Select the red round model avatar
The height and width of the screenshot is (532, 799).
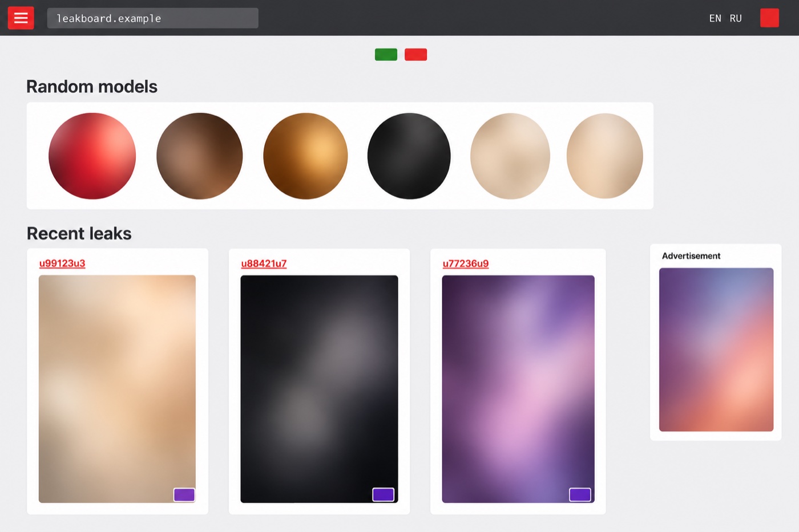coord(92,156)
